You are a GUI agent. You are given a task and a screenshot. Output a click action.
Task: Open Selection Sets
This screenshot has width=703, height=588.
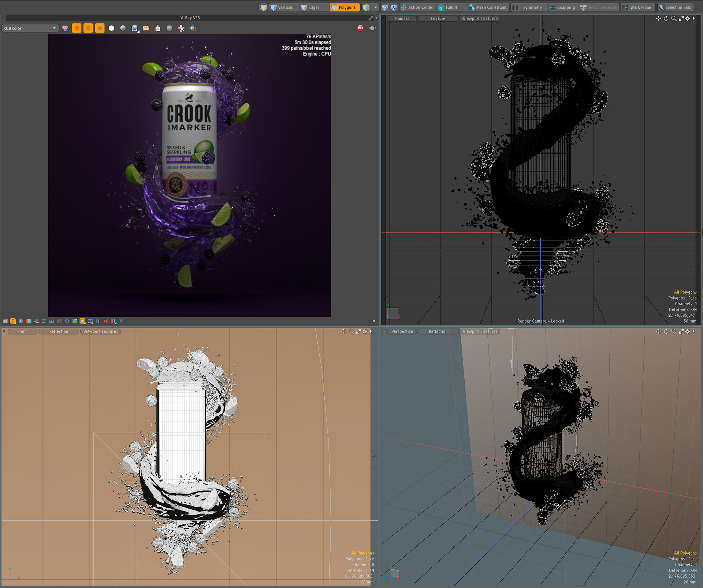point(675,7)
